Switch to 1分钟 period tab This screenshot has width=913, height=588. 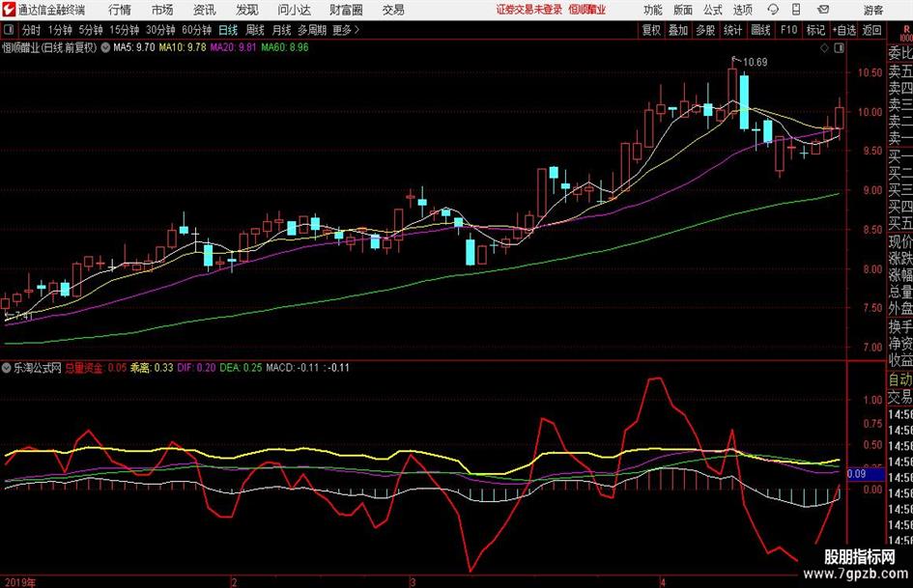click(x=59, y=30)
